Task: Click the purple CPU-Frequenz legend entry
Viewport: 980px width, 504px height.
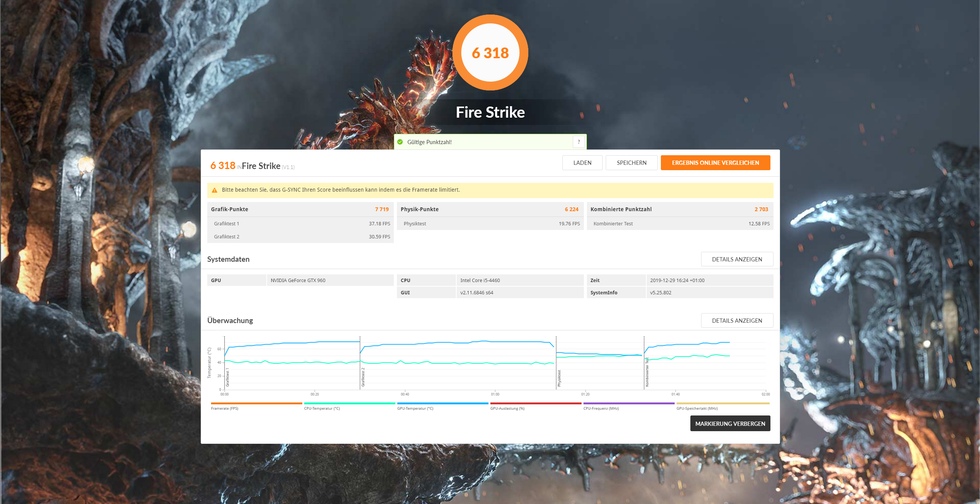Action: coord(601,408)
